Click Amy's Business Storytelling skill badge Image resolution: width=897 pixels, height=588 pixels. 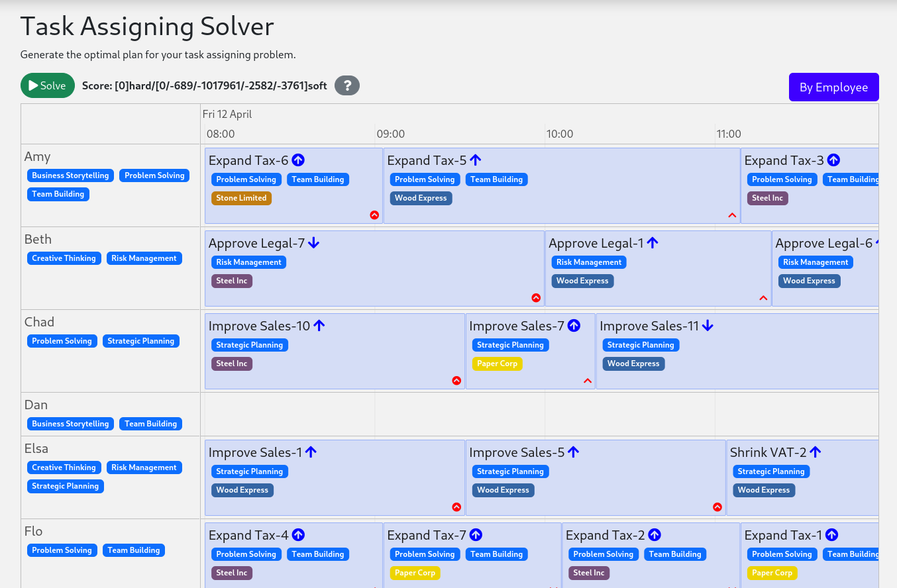click(70, 175)
